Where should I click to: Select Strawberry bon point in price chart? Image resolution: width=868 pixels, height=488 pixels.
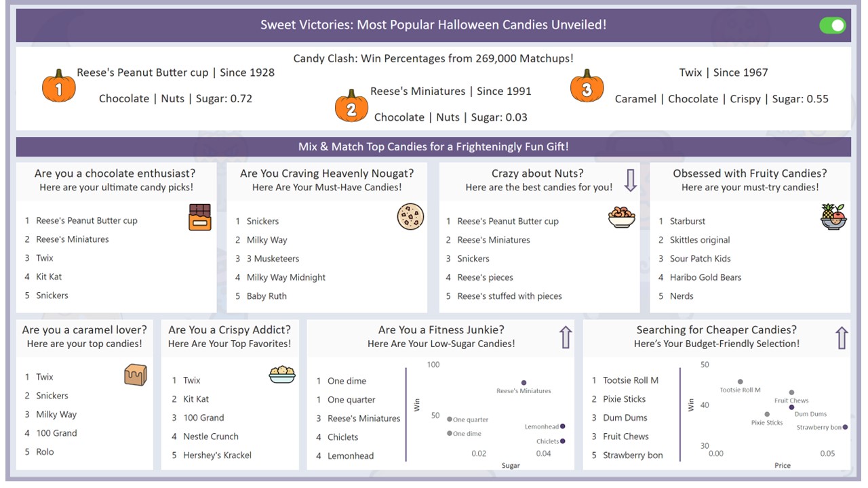click(x=845, y=427)
